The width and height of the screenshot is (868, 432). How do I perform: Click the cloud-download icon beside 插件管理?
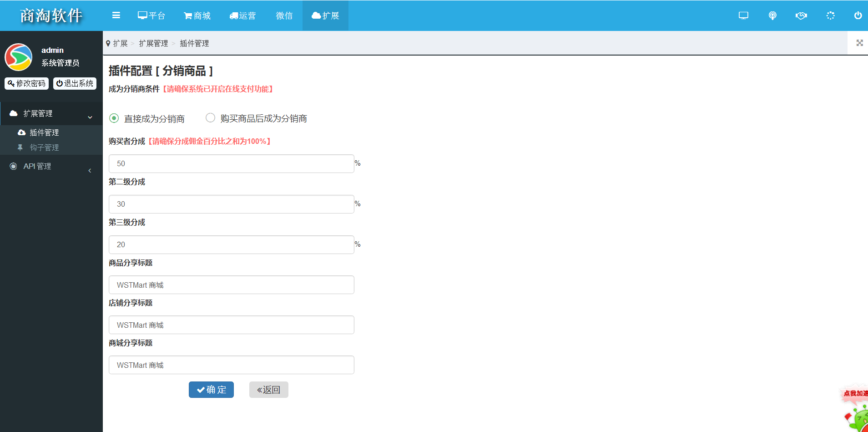(21, 132)
